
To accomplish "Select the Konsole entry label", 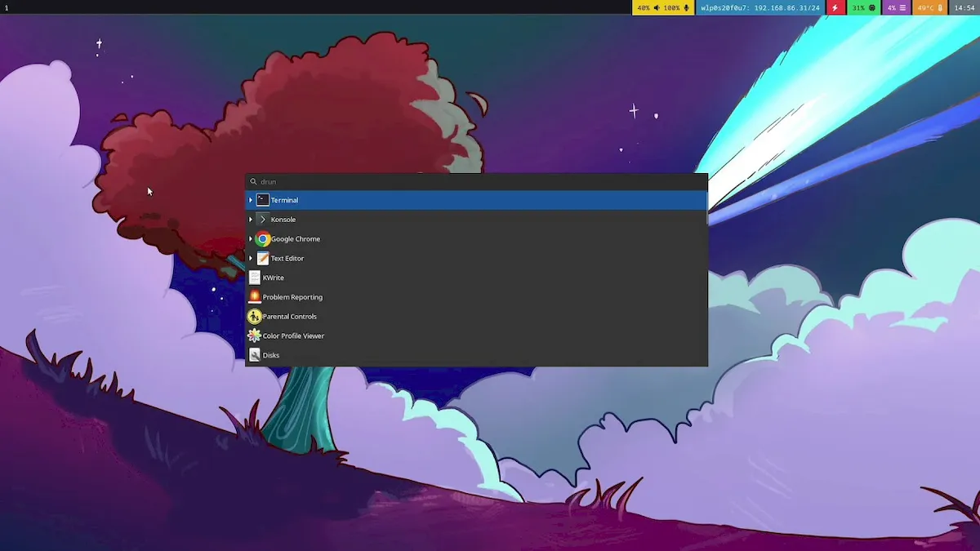I will (283, 220).
